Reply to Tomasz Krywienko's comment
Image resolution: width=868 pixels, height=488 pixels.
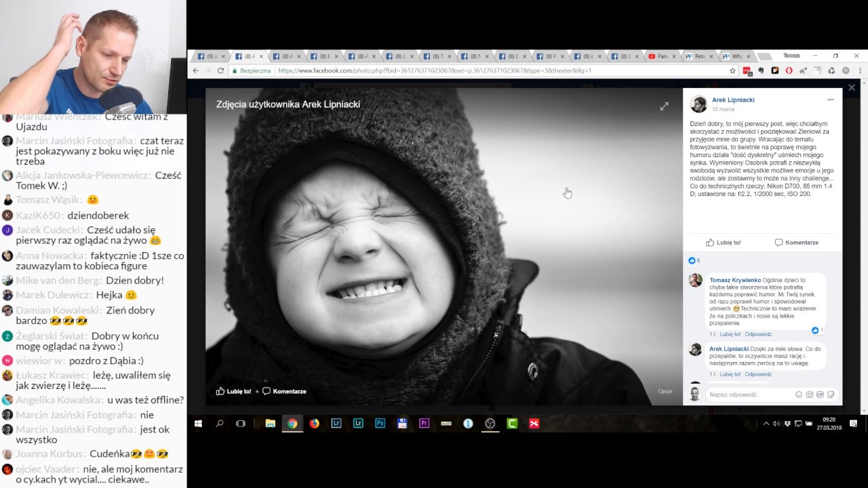point(758,334)
